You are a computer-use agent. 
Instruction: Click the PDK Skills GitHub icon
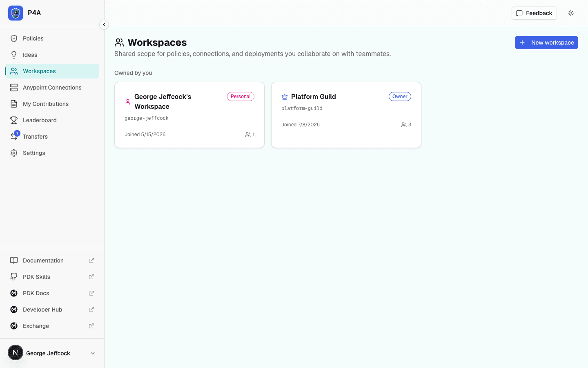click(14, 277)
